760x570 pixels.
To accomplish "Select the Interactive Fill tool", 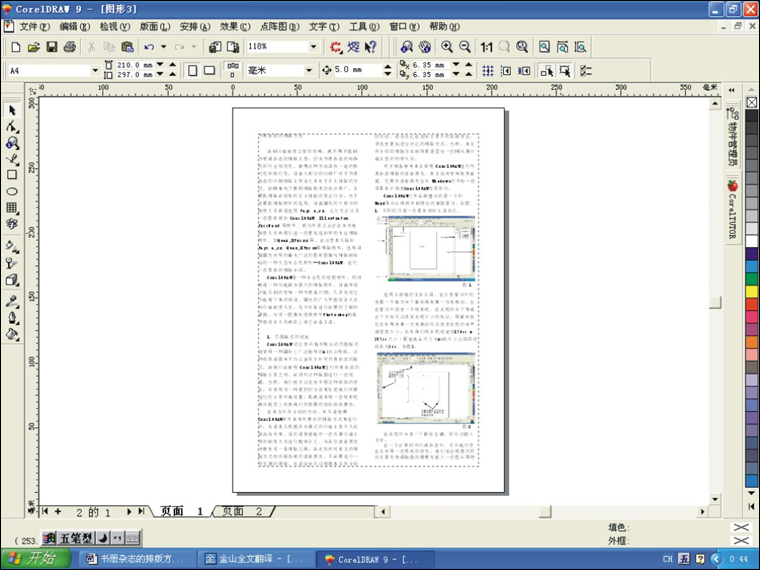I will [x=12, y=247].
